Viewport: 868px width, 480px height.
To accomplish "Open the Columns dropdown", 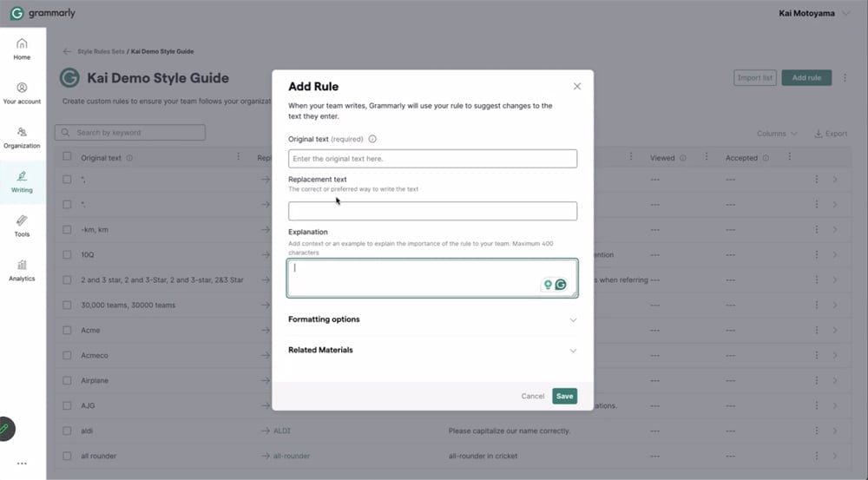I will 777,134.
